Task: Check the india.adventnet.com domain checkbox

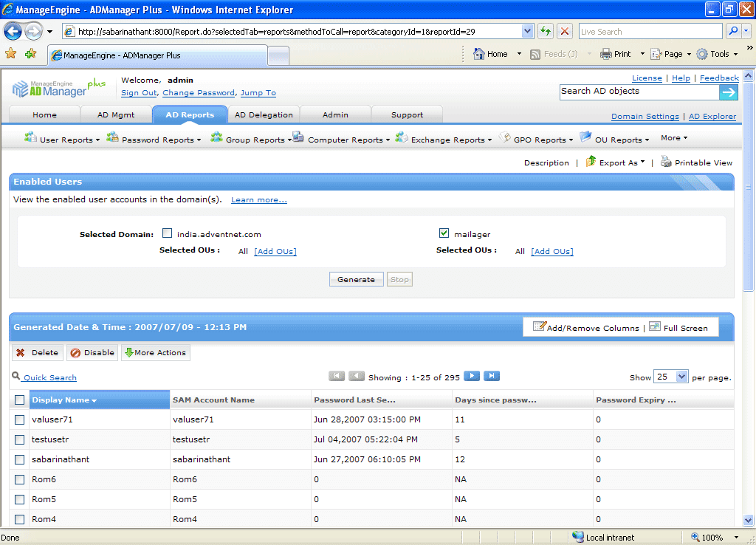Action: point(167,233)
